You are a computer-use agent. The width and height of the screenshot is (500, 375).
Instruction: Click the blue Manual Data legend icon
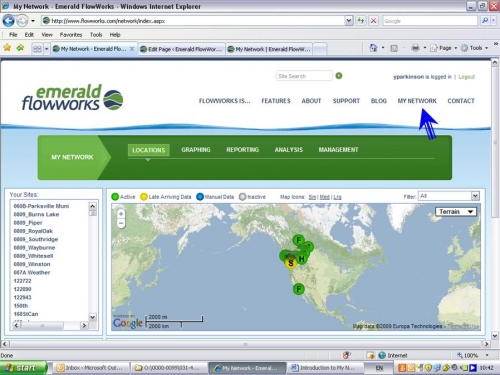coord(200,197)
